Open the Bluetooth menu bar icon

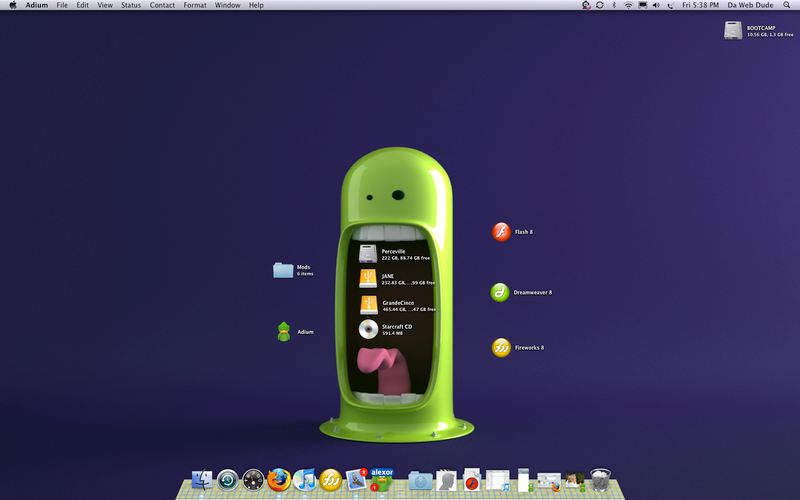614,5
